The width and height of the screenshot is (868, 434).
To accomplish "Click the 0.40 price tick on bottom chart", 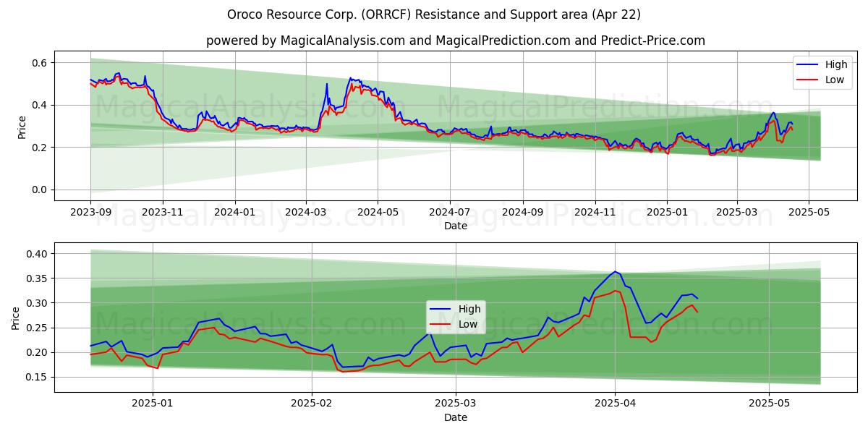I will (37, 254).
